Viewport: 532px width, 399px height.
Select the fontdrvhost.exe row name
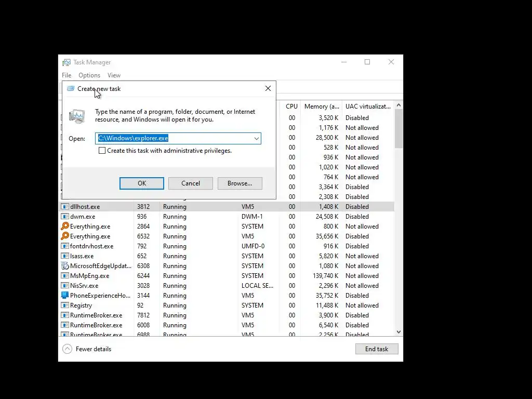[x=91, y=246]
